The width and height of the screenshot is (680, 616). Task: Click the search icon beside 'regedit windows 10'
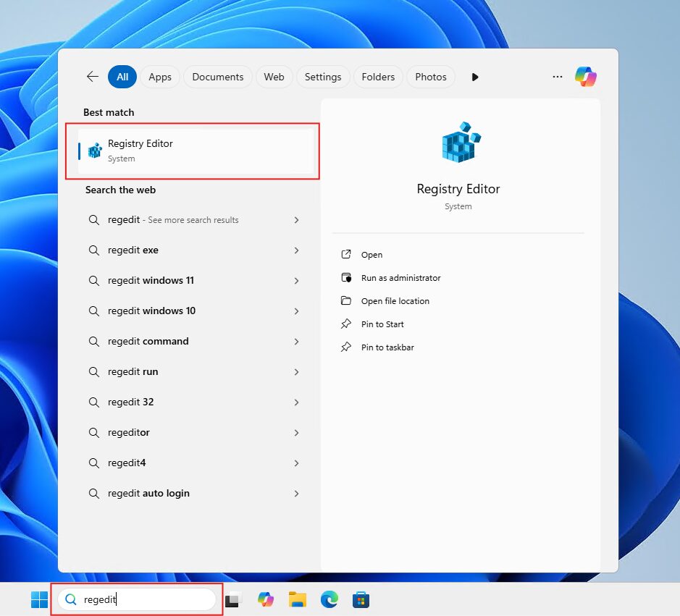93,311
